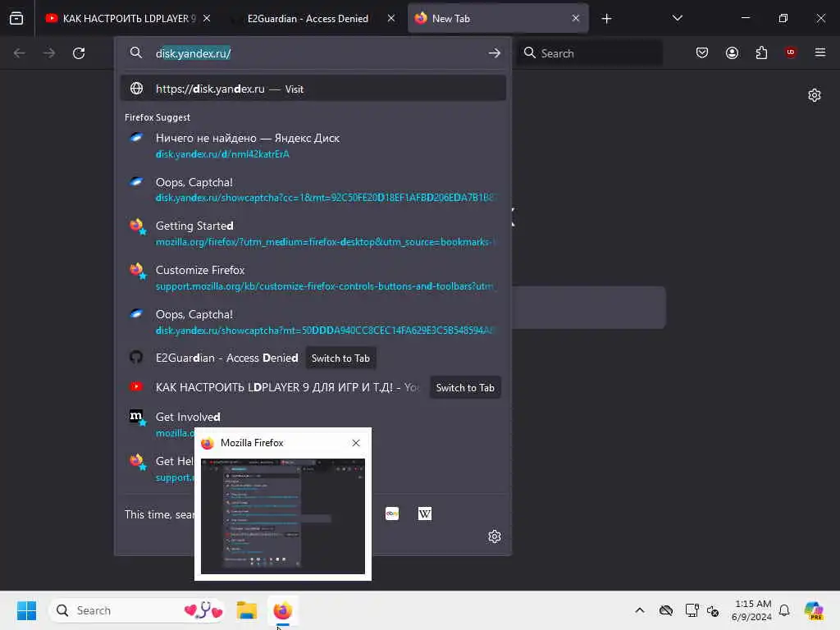Open the Firefox application menu (hamburger)

[x=820, y=52]
